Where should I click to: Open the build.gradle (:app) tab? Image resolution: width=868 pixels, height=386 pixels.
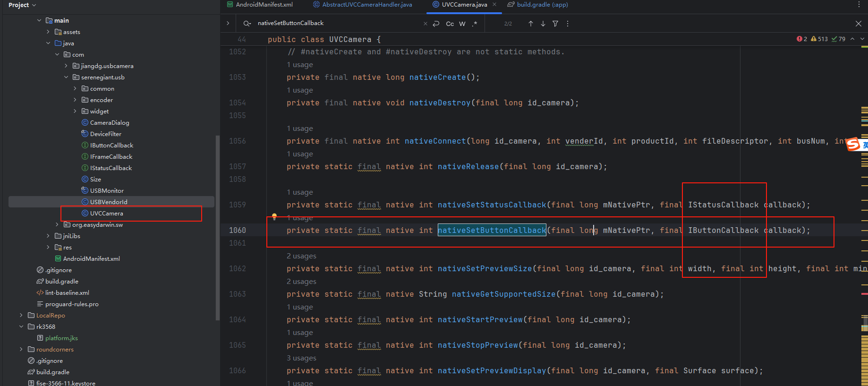(x=538, y=5)
